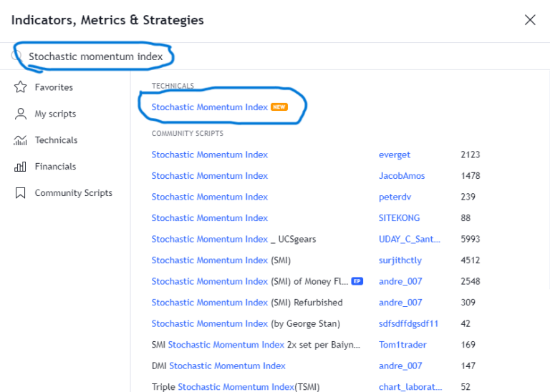Click the Favorites star icon
550x392 pixels.
(x=21, y=87)
